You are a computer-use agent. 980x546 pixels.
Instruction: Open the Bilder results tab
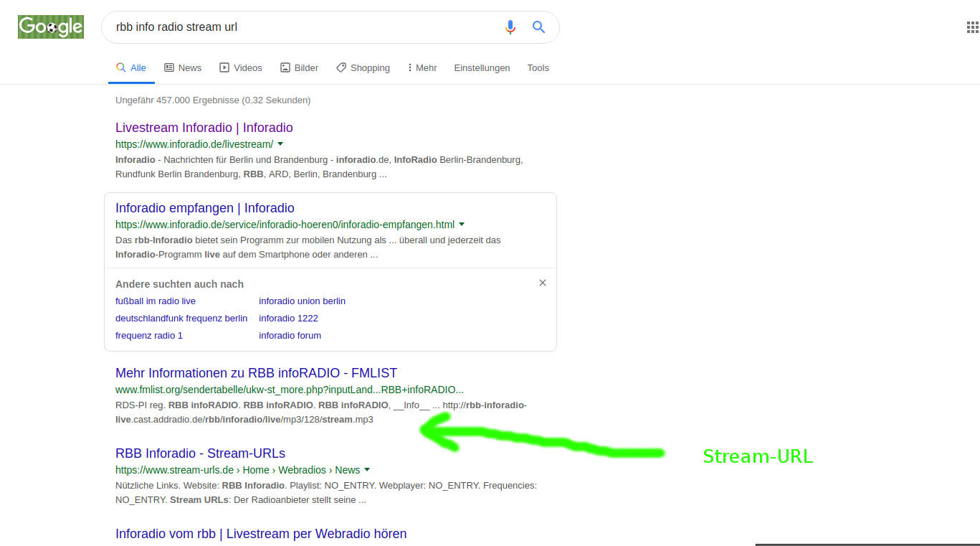coord(299,67)
